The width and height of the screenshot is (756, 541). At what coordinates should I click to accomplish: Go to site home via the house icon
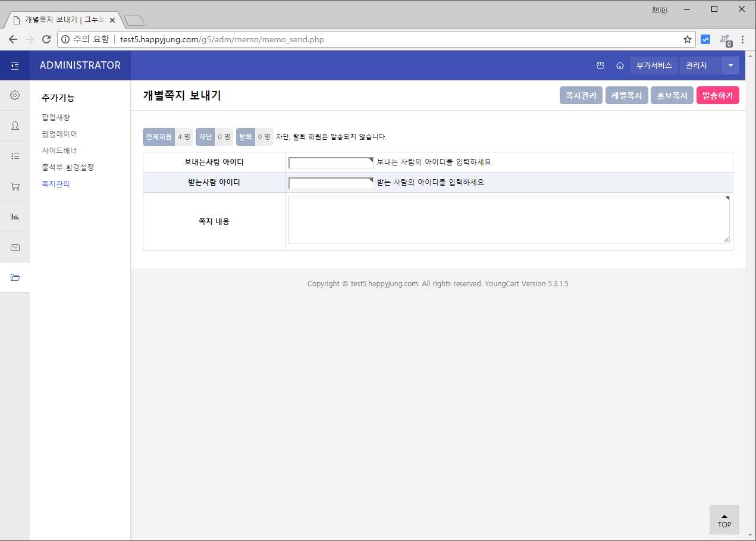tap(620, 65)
